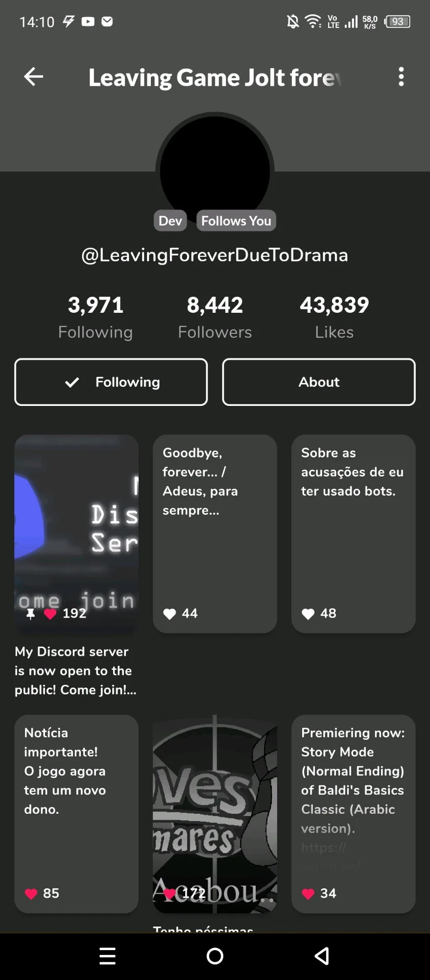Tap the Android recent apps icon

(107, 956)
